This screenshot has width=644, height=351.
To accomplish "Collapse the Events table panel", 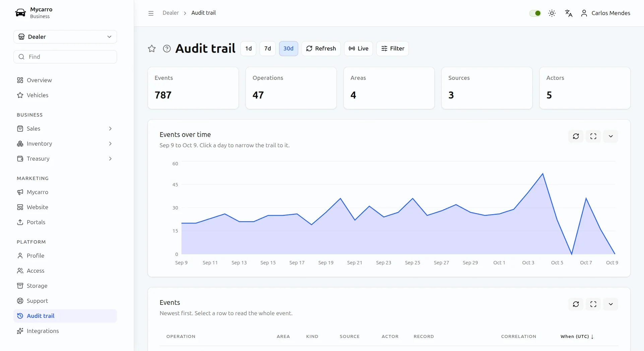I will pos(611,304).
